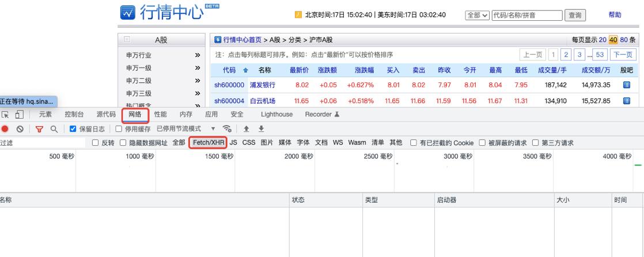Stop recording network log red button
644x257 pixels.
(x=5, y=129)
